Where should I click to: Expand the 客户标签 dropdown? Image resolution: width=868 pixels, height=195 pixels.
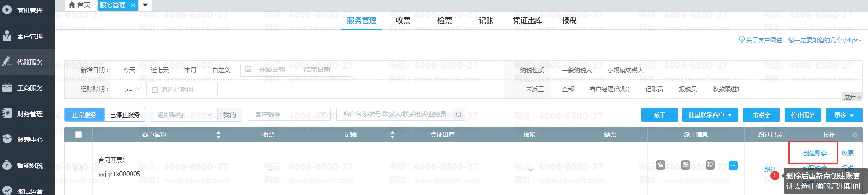coord(289,114)
